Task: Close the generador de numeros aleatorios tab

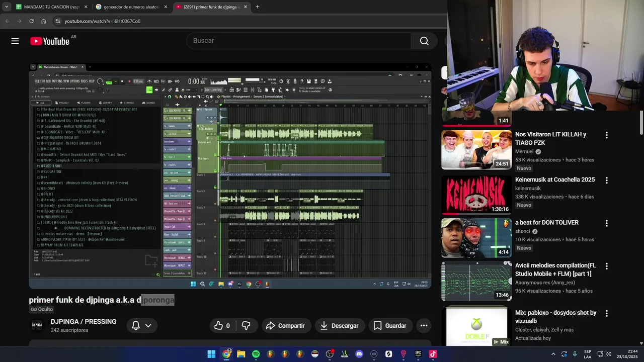Action: (x=166, y=7)
